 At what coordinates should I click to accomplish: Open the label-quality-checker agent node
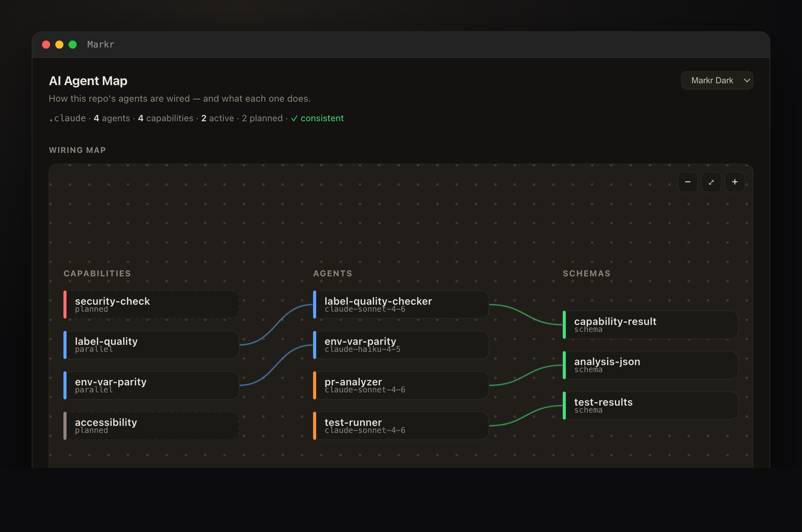coord(401,305)
